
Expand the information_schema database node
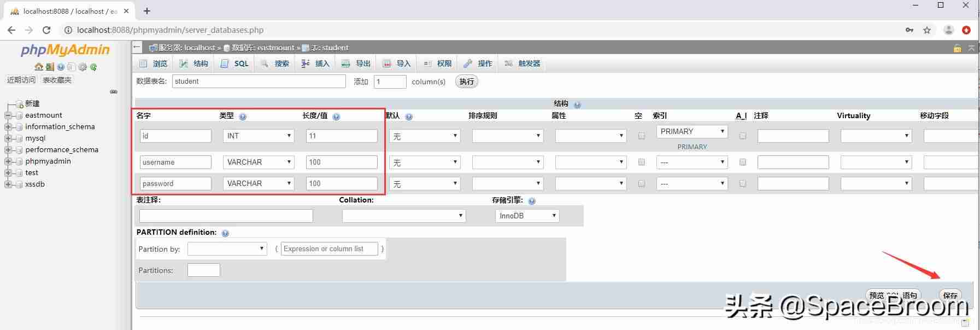(8, 127)
